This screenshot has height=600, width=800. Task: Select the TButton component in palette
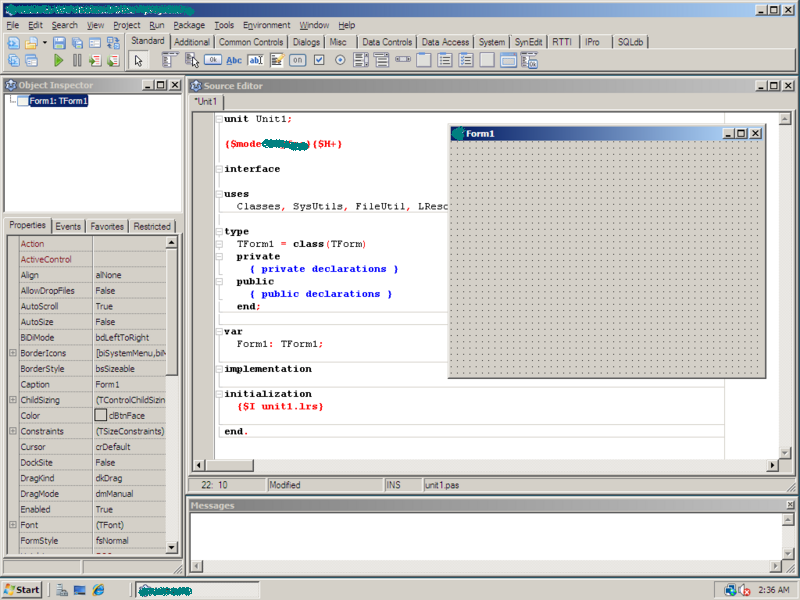click(213, 60)
